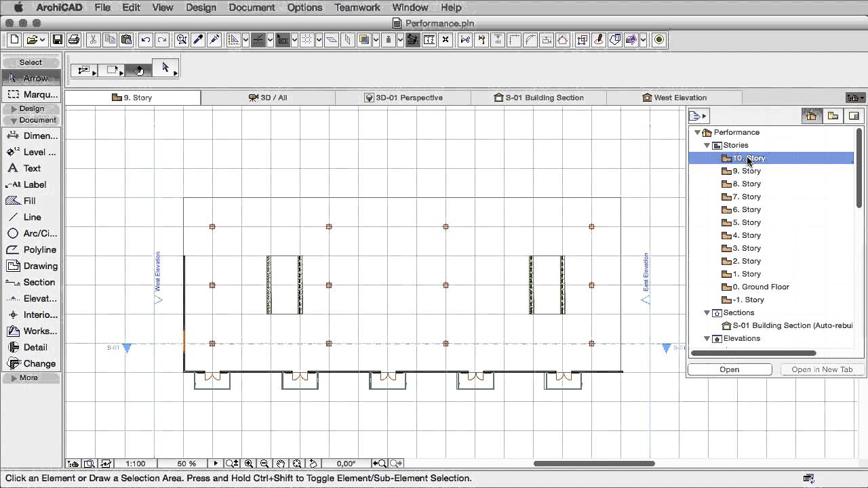
Task: Toggle the Project Map view button in Navigator
Action: [x=811, y=116]
